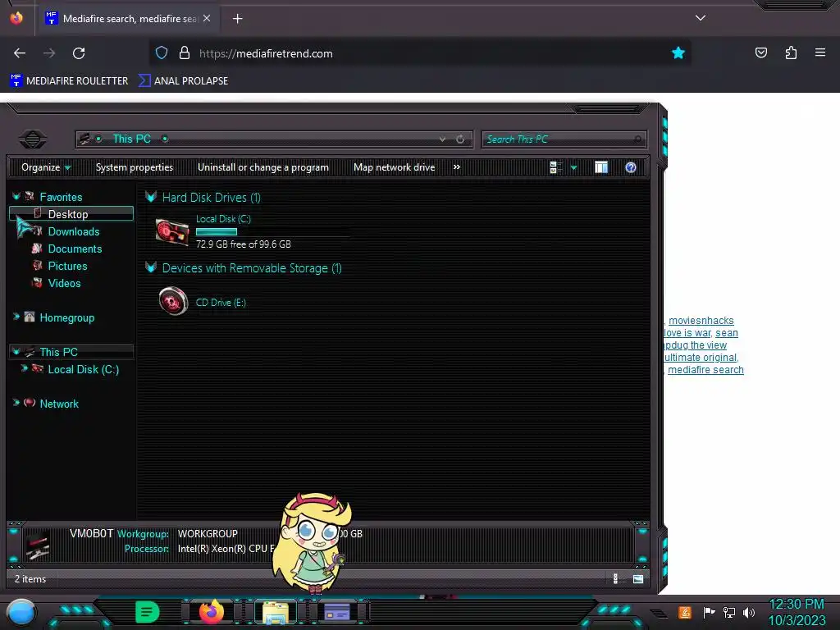This screenshot has width=840, height=630.
Task: Open the list all tabs chevron
Action: click(x=701, y=18)
